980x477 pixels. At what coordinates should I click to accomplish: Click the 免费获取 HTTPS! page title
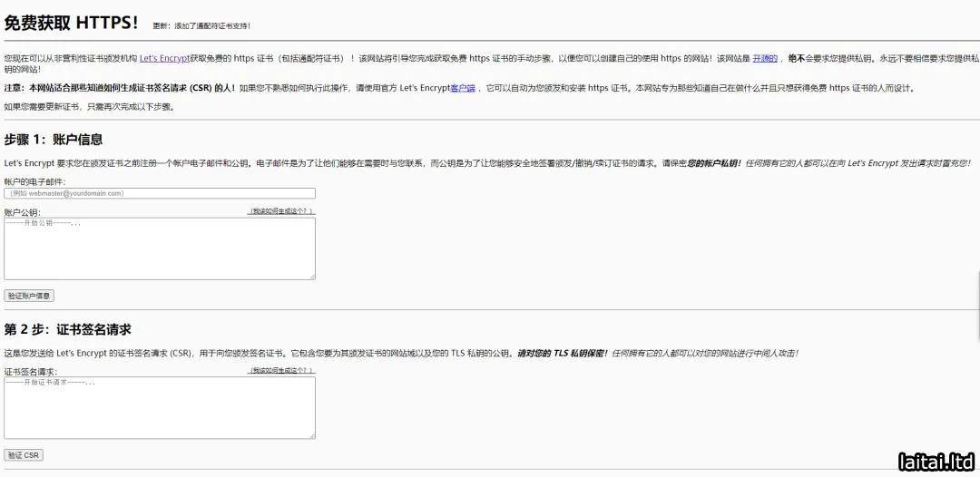point(72,23)
